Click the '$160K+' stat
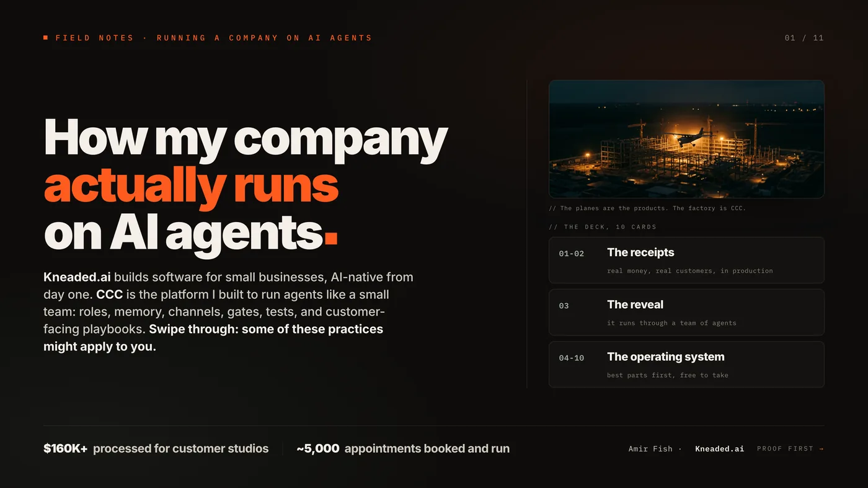This screenshot has width=868, height=488. tap(65, 448)
